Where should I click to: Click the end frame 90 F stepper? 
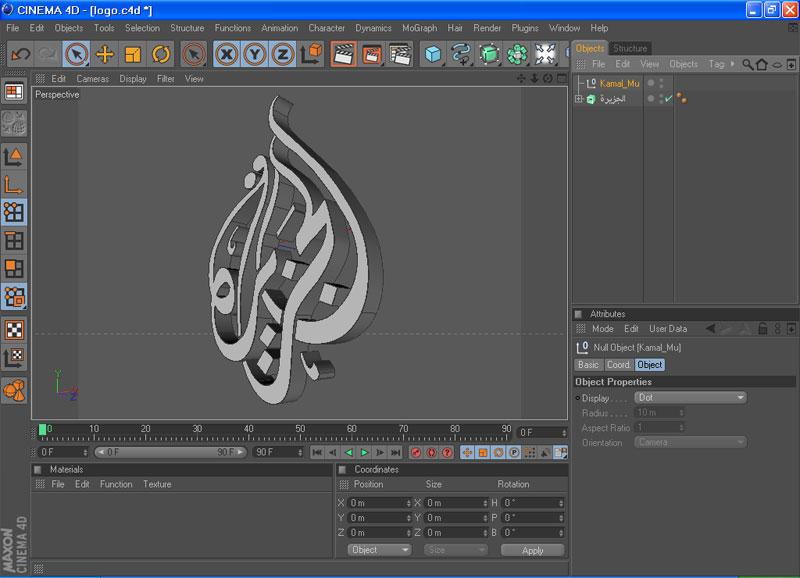[299, 453]
